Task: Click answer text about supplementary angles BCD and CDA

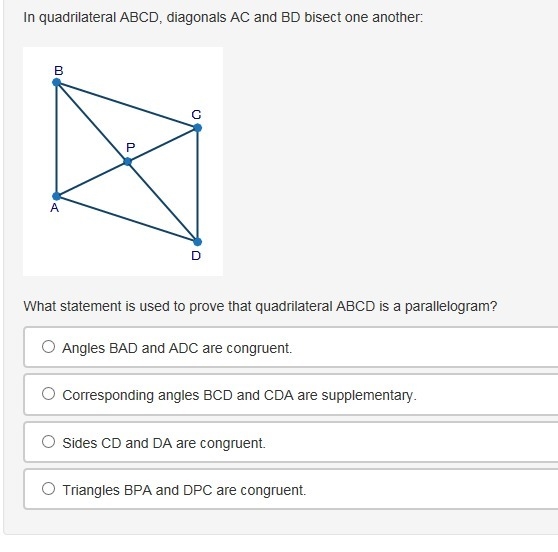Action: click(239, 395)
